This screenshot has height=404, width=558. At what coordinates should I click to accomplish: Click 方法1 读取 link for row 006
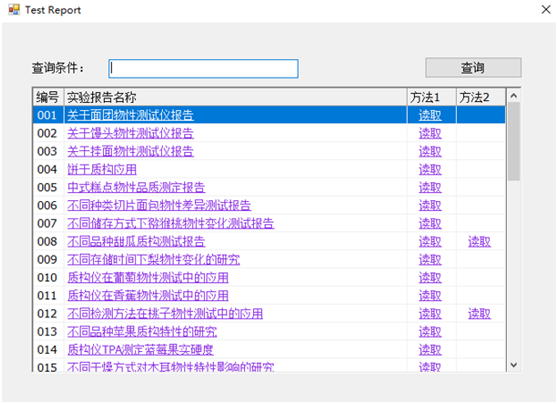pos(430,205)
